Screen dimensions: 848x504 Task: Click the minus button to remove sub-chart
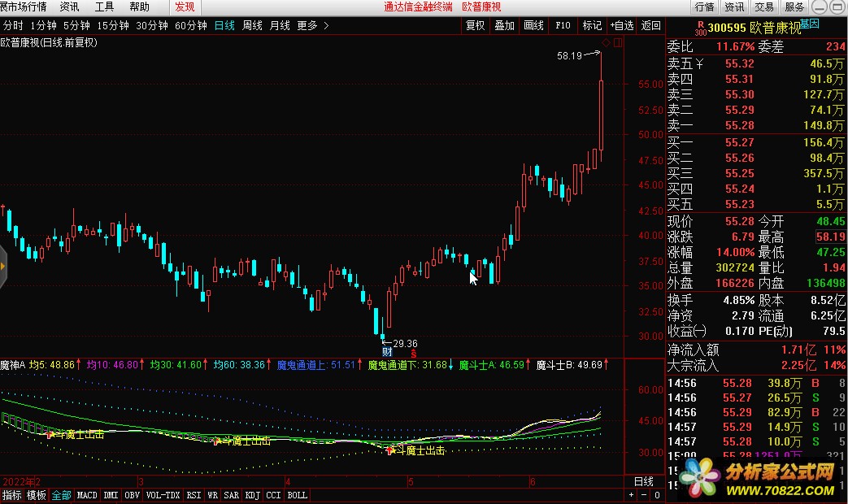click(x=644, y=495)
